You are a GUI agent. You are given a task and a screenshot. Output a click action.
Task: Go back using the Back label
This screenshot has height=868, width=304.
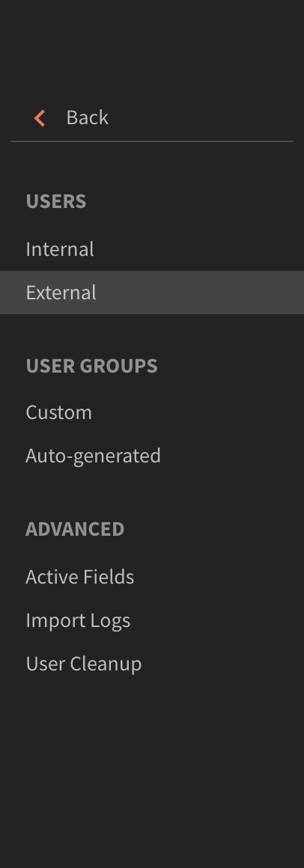[x=88, y=117]
